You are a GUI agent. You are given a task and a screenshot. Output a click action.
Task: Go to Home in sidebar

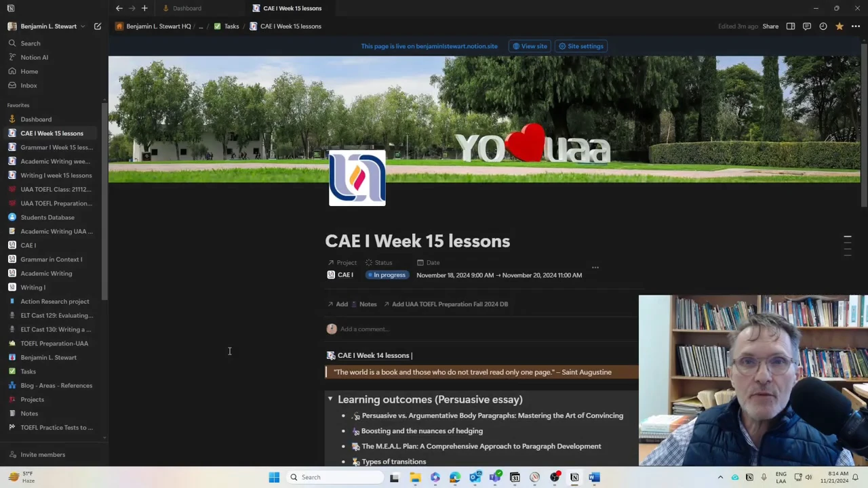coord(29,71)
